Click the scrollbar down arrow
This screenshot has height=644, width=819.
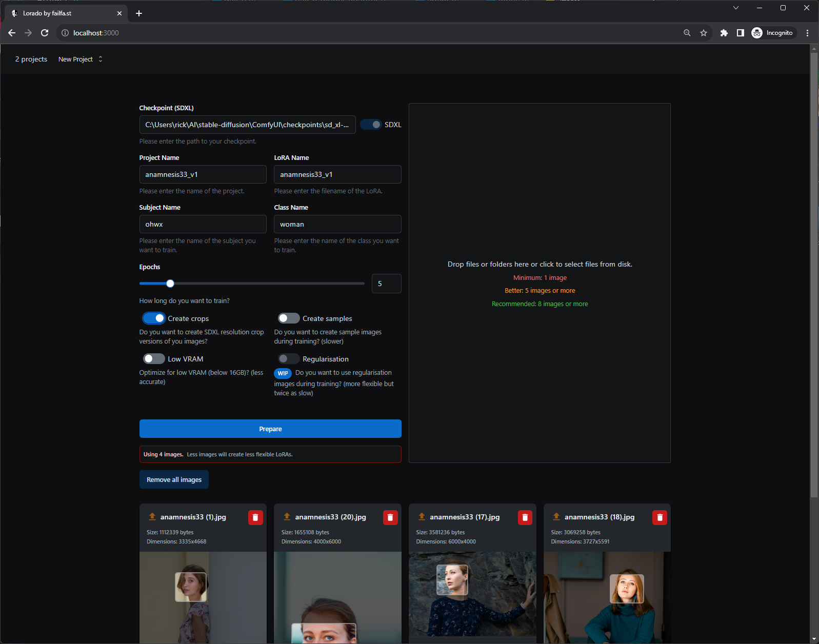coord(814,639)
